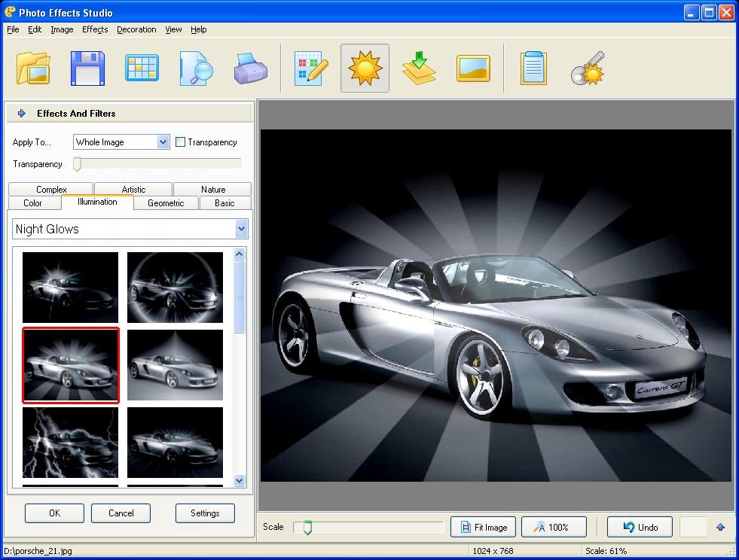
Task: Open the Apply To dropdown
Action: click(x=164, y=142)
